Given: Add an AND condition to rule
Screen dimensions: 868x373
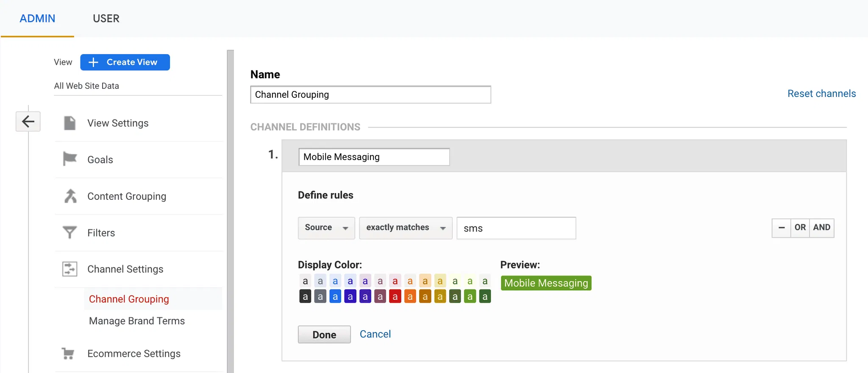Looking at the screenshot, I should pos(821,228).
